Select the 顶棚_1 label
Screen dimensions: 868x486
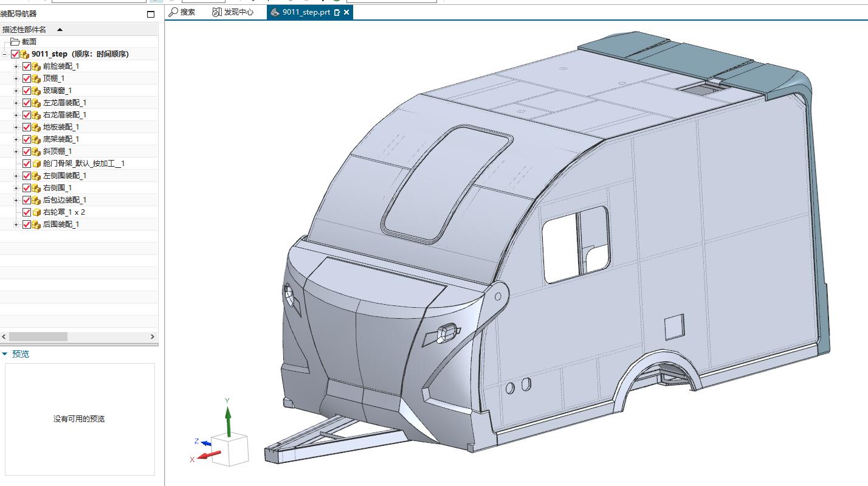point(53,78)
